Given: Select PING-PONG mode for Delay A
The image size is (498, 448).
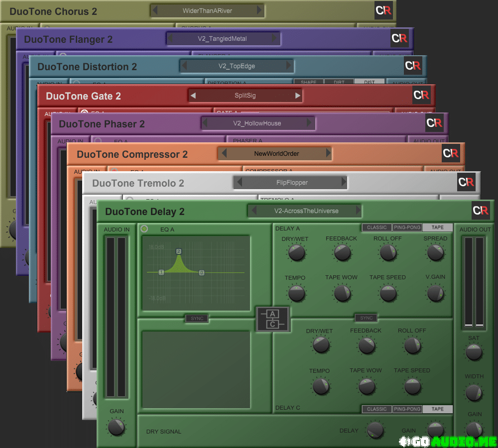Looking at the screenshot, I should click(x=407, y=227).
